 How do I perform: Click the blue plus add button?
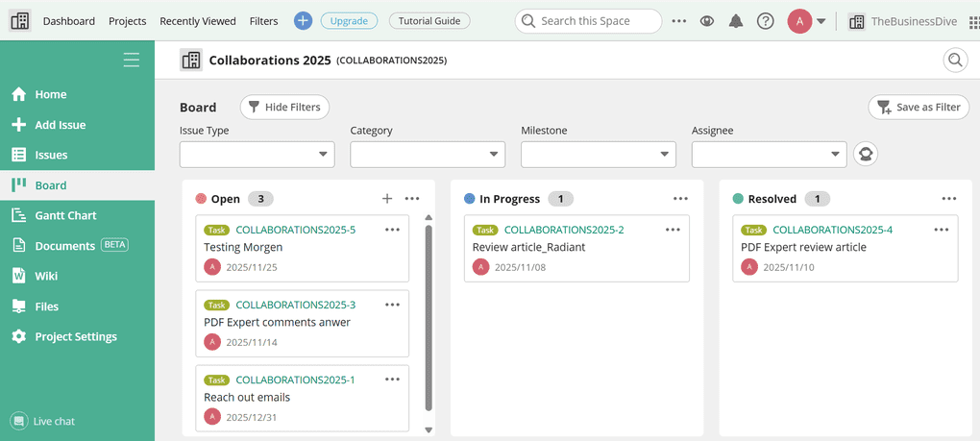pos(303,20)
